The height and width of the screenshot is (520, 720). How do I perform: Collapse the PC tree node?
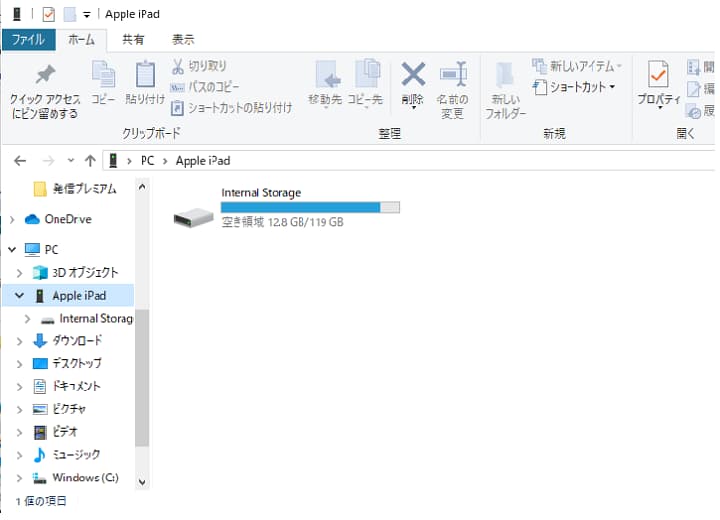(x=12, y=249)
